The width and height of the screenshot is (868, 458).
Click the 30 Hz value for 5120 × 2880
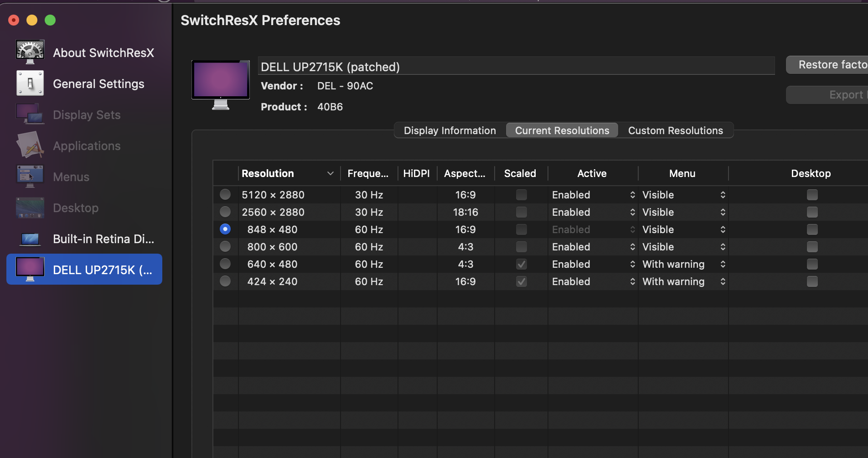click(369, 195)
